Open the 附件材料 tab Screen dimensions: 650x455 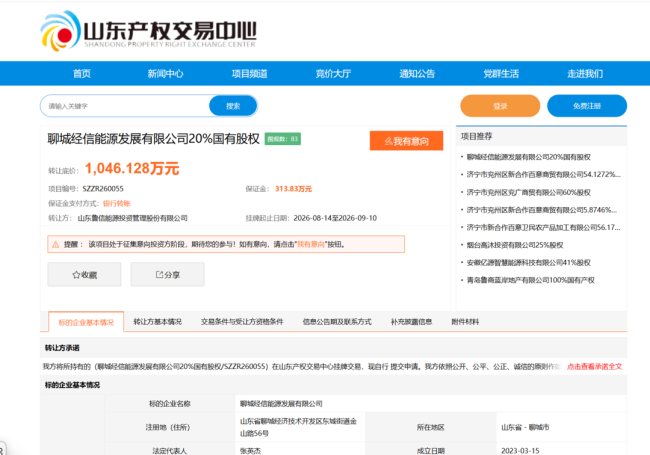(x=465, y=322)
